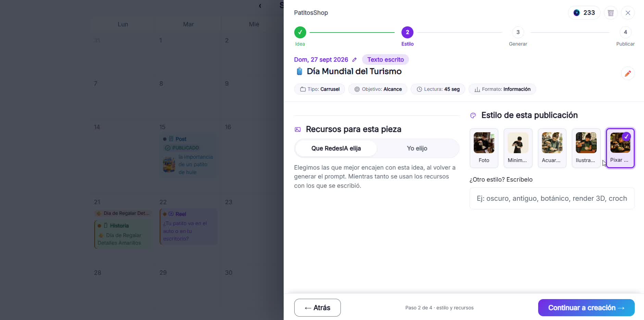Screen dimensions: 644x320
Task: Click Continuar a creación button
Action: click(586, 308)
